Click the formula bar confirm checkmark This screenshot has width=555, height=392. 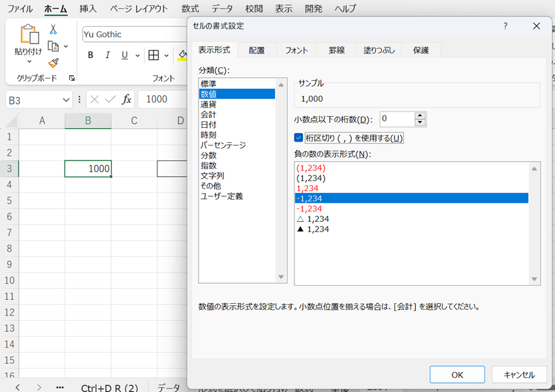[x=110, y=100]
